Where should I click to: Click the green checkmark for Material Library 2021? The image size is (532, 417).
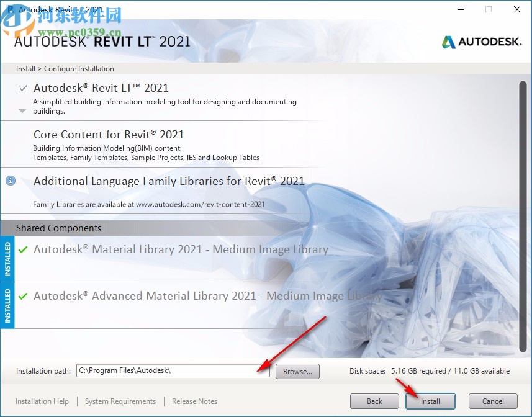(x=24, y=249)
